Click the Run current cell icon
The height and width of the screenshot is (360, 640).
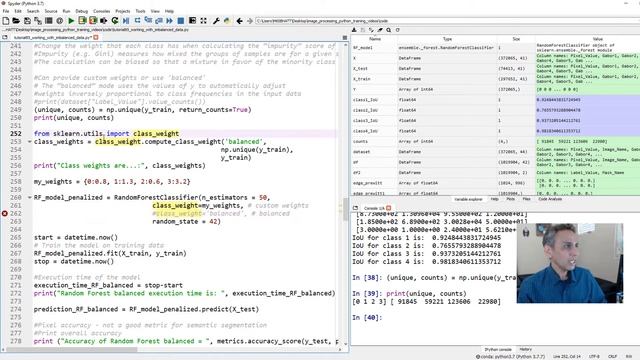(x=82, y=20)
